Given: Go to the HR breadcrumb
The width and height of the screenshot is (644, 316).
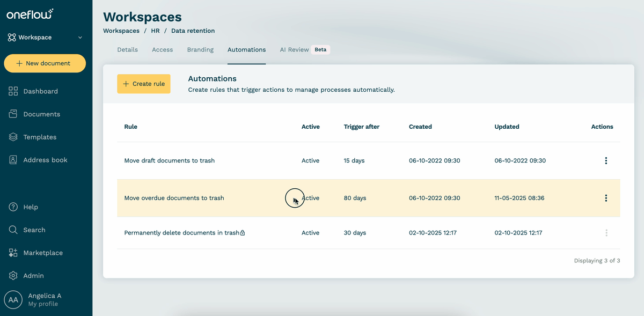Looking at the screenshot, I should point(155,31).
